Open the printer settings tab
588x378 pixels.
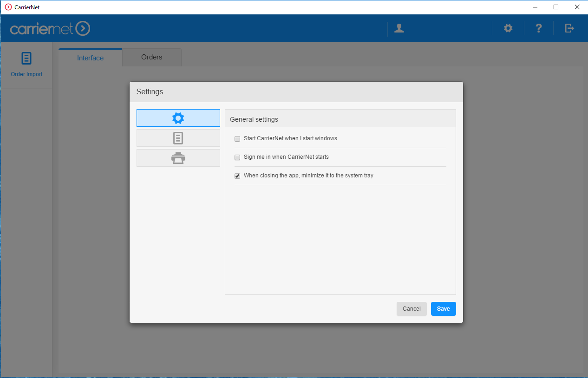(178, 158)
